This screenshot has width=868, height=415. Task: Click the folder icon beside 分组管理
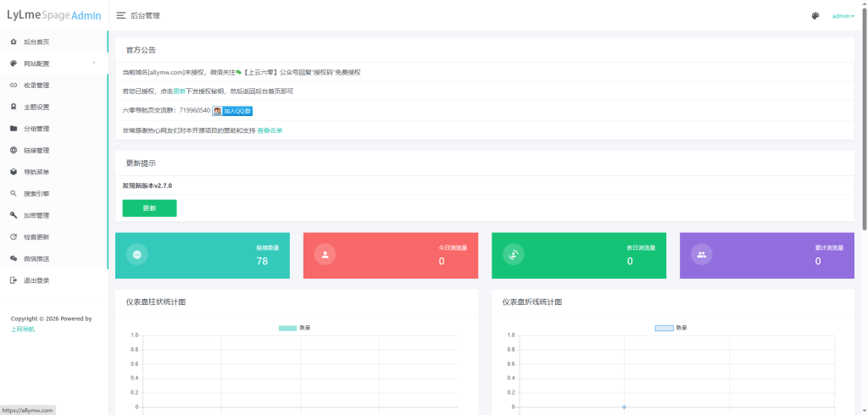click(x=14, y=129)
